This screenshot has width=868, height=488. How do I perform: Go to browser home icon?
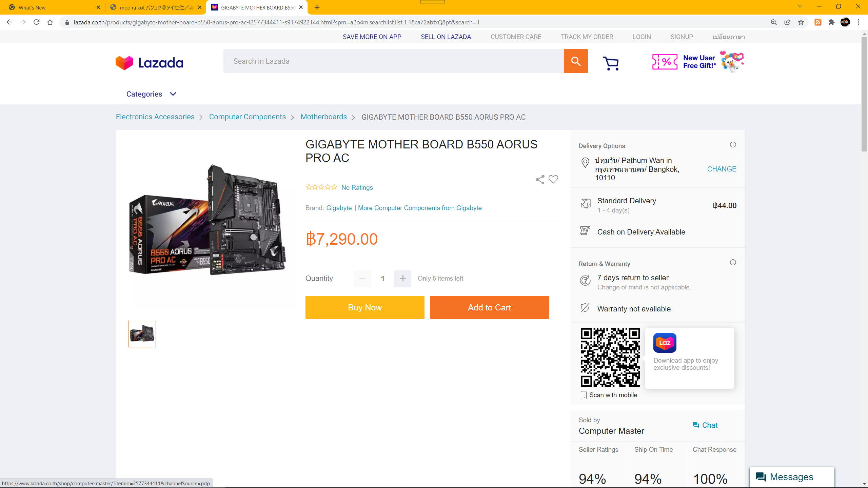[x=50, y=22]
